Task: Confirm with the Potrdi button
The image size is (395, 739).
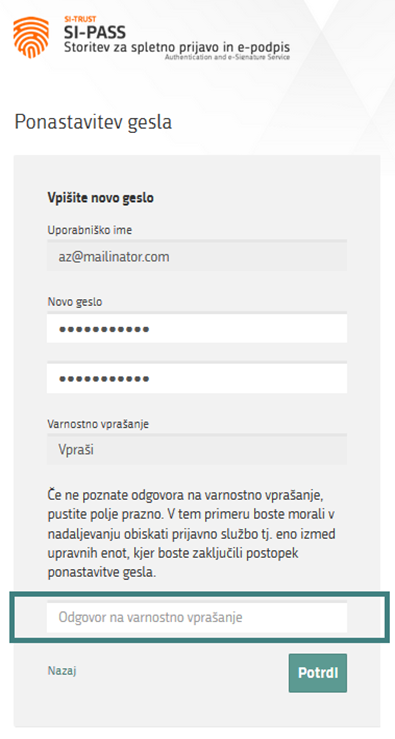Action: [x=318, y=673]
